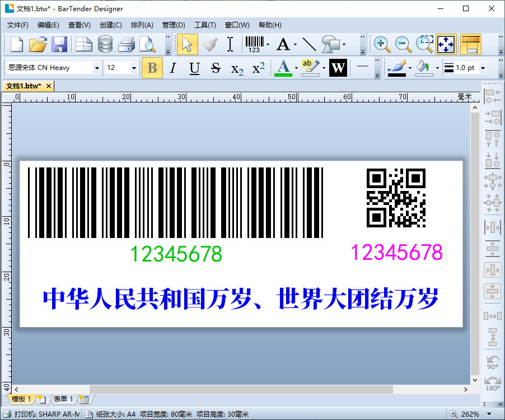Click the status bar zoom magnifier icon

pos(453,414)
